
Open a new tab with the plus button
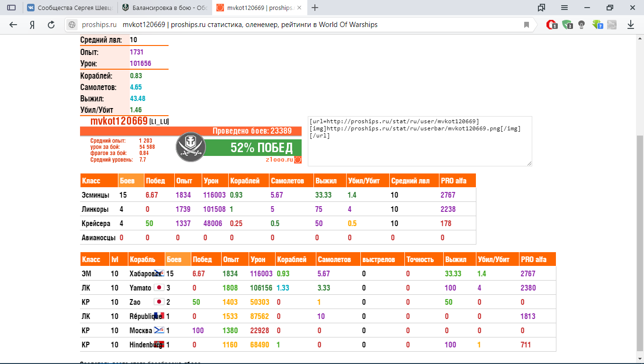[x=315, y=8]
